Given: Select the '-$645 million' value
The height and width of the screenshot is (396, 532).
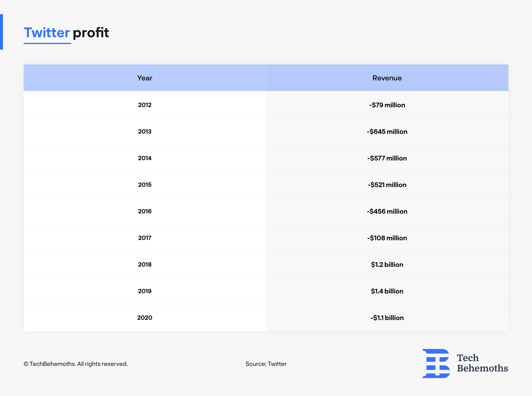Looking at the screenshot, I should point(387,132).
